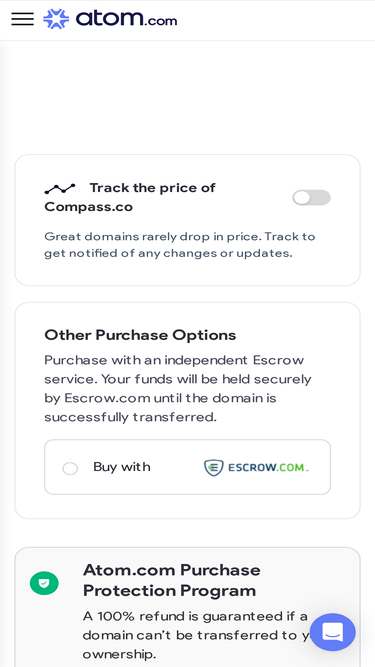Click the Track the price of Compass.co heading

tap(130, 197)
